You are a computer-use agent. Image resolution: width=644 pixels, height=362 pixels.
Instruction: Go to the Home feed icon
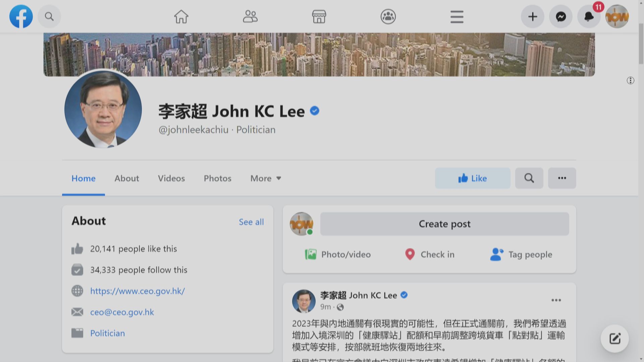coord(181,16)
